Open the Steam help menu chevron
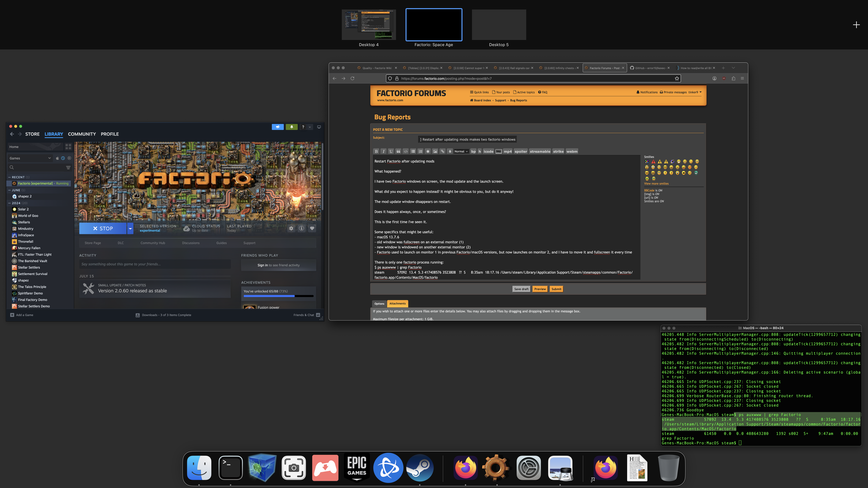The image size is (868, 488). (x=310, y=127)
